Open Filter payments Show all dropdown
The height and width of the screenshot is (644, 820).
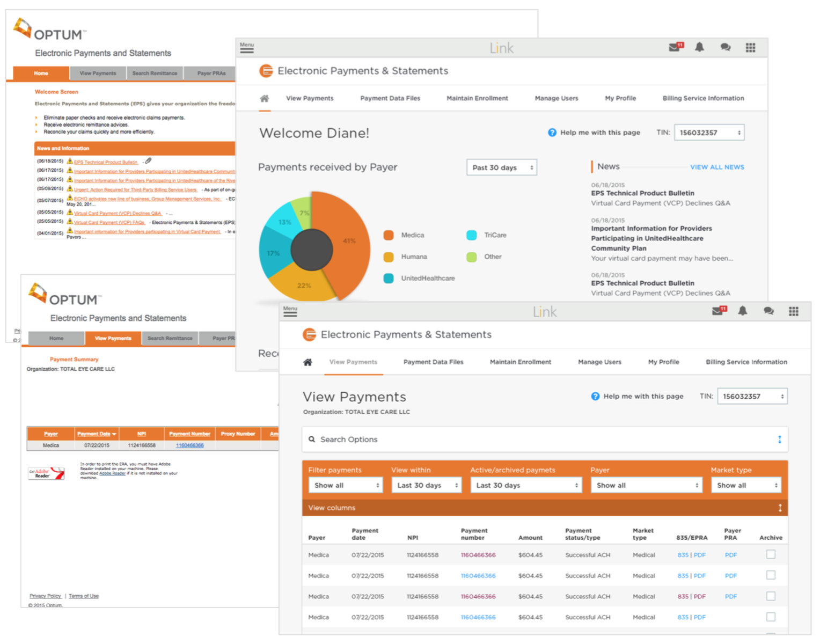tap(346, 485)
